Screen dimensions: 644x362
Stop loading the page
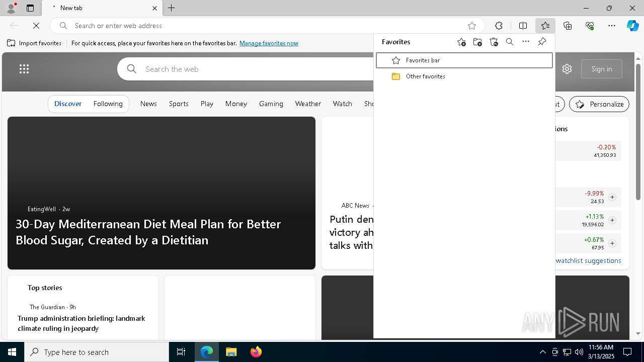pyautogui.click(x=36, y=26)
